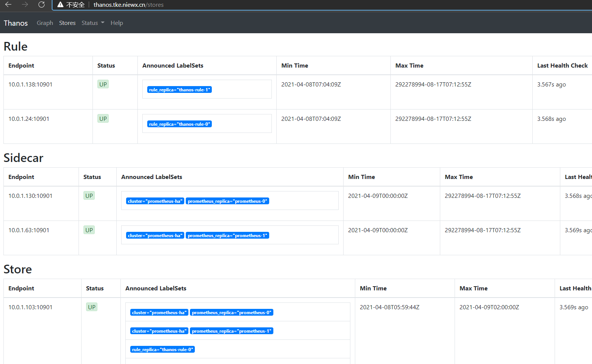
Task: Click Rule table Announced LabelSets header
Action: (x=173, y=66)
